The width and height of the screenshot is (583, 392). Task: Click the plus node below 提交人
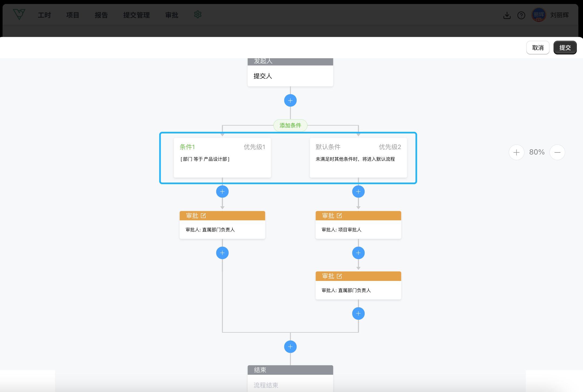(290, 101)
